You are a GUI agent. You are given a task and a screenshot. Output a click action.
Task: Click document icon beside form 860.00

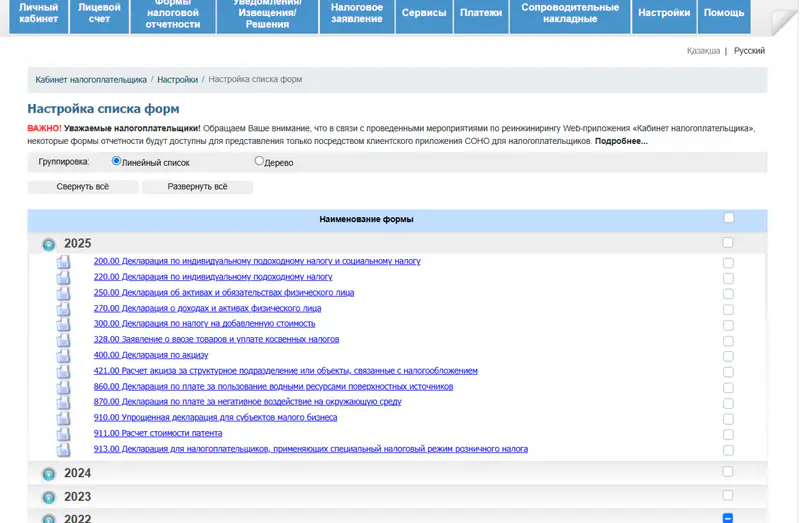(x=64, y=387)
